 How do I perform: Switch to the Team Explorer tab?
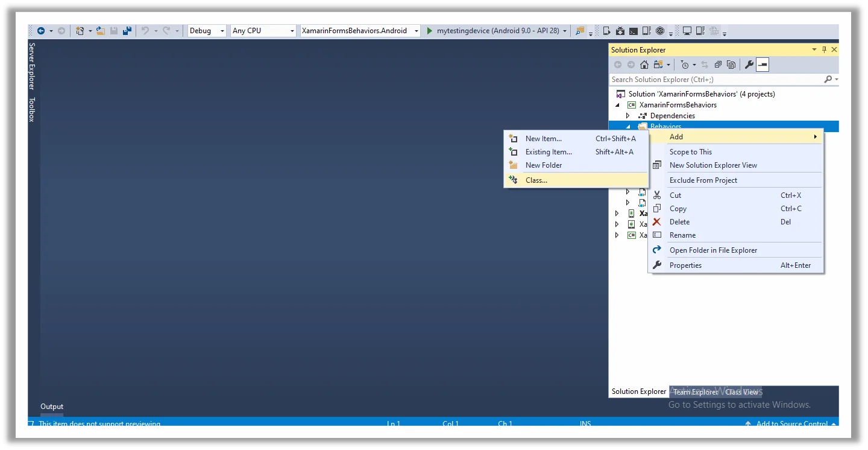(696, 391)
